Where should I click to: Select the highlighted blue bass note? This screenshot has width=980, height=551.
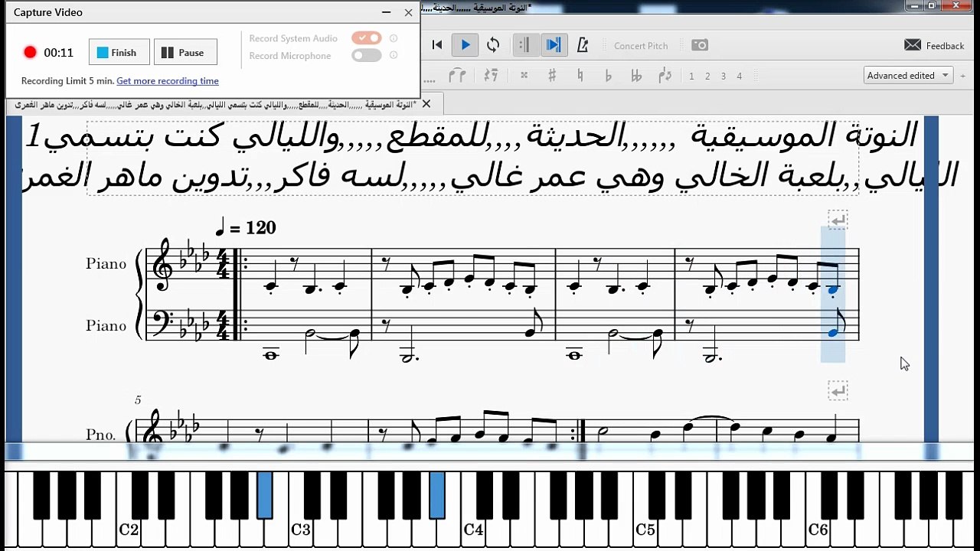click(833, 332)
